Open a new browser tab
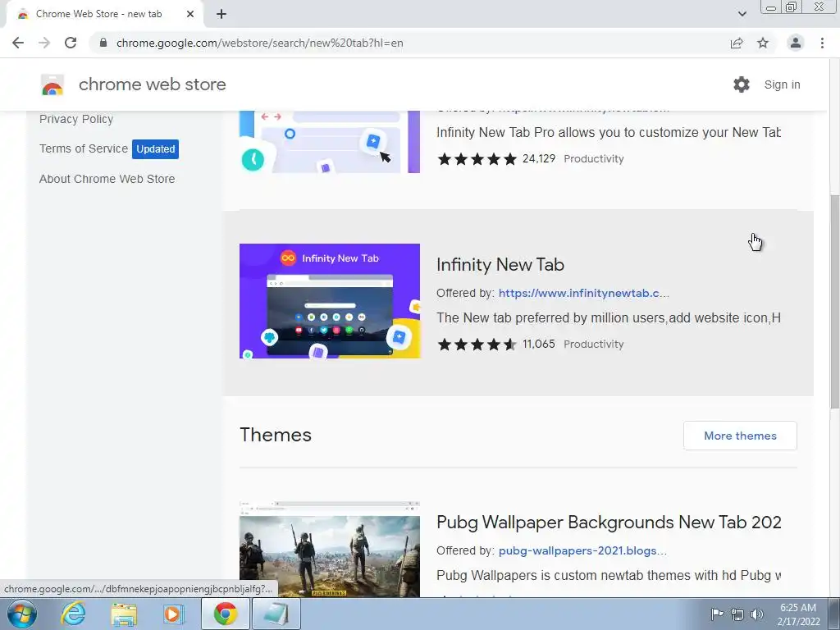840x630 pixels. pyautogui.click(x=221, y=14)
